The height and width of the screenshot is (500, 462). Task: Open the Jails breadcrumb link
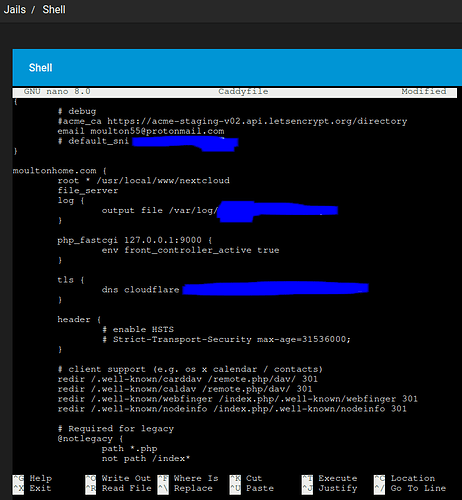15,9
